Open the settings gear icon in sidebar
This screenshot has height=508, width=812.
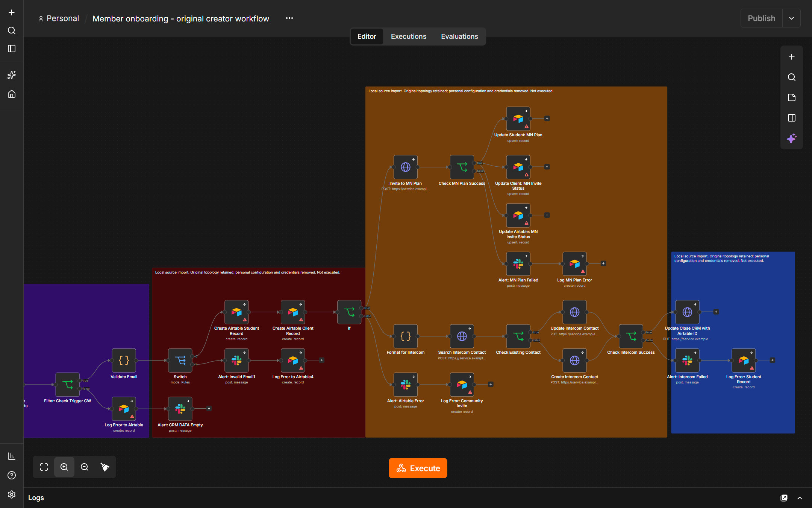coord(12,494)
